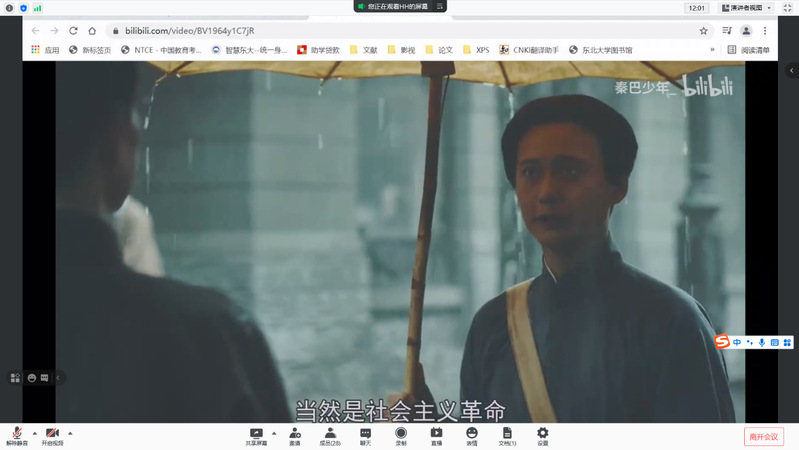Start recording with 录制 button

pyautogui.click(x=401, y=434)
